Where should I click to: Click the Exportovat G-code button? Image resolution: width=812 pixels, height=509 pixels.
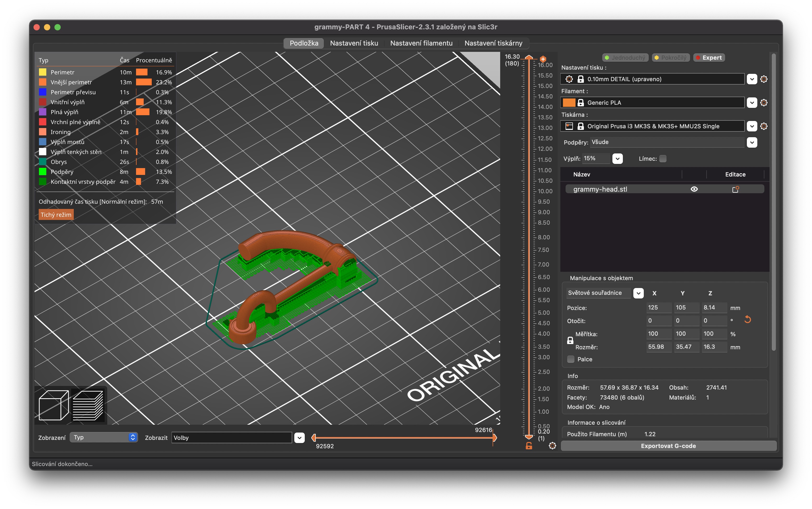(668, 446)
